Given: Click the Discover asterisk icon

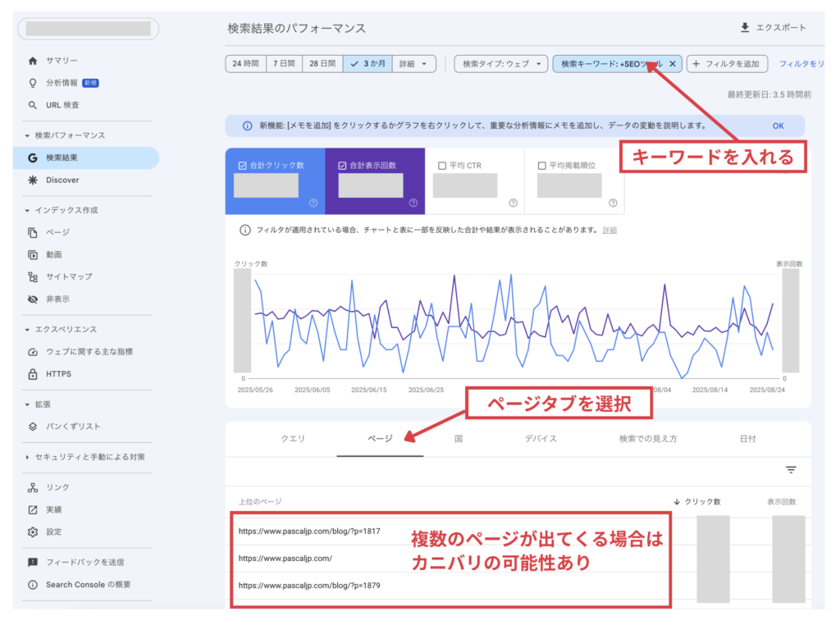Looking at the screenshot, I should tap(33, 180).
